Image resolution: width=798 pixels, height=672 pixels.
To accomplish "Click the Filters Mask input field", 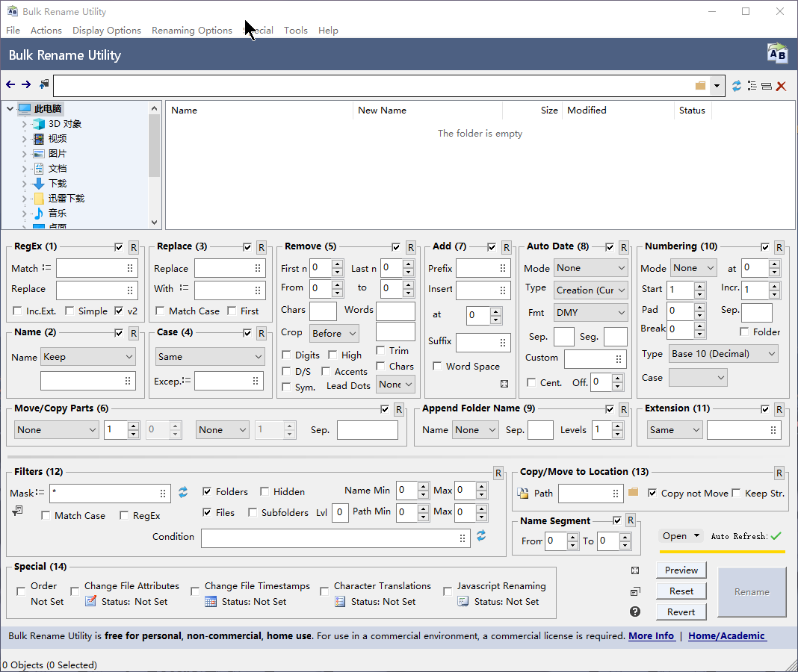I will click(x=110, y=493).
